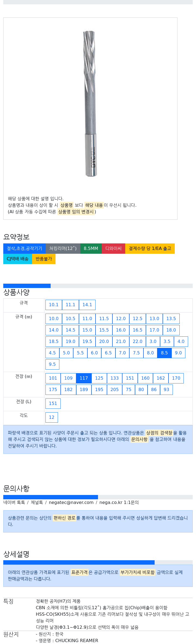The width and height of the screenshot is (196, 644).
Task: Choose the 20.0 size option
Action: coord(104,342)
